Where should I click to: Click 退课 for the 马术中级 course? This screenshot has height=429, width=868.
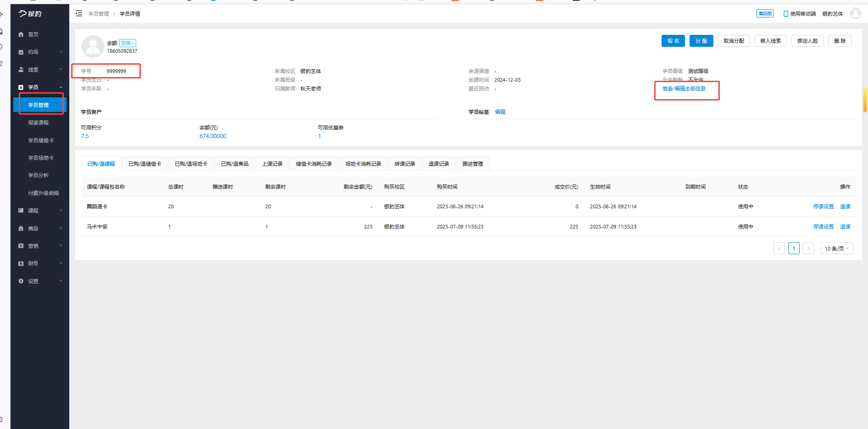845,227
